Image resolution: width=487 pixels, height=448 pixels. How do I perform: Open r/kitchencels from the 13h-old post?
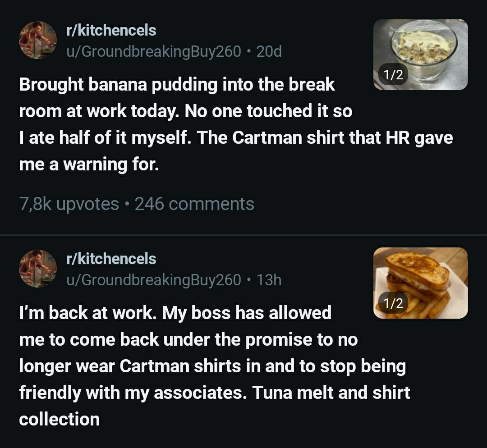[x=111, y=259]
